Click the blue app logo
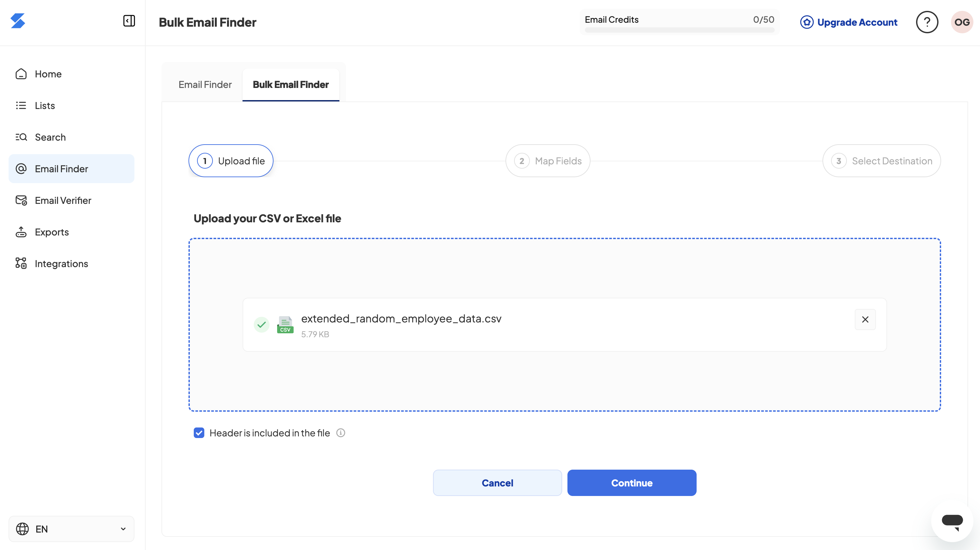 coord(17,21)
